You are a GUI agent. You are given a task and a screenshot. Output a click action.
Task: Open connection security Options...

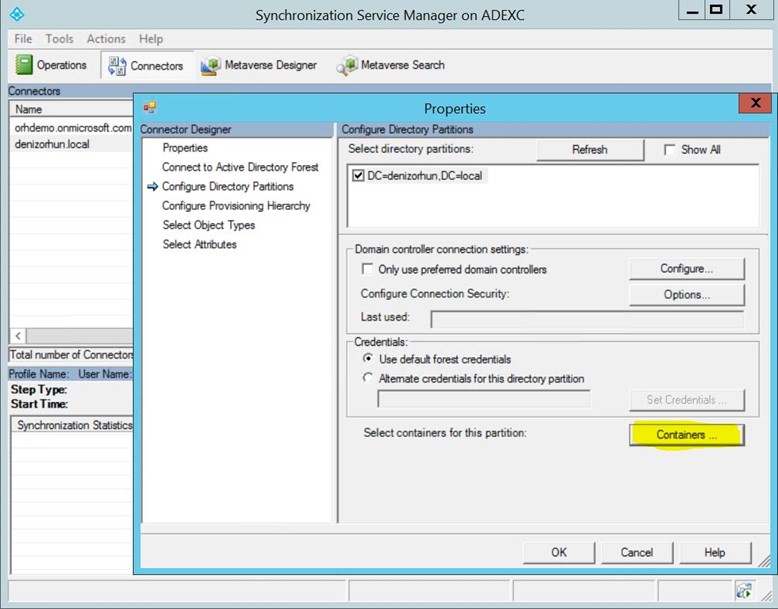coord(687,294)
